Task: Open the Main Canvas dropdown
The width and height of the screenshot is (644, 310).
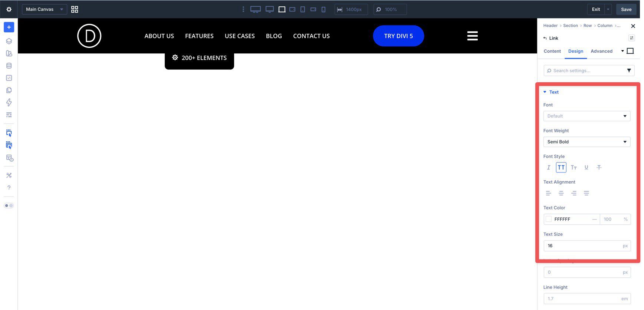Action: 44,9
